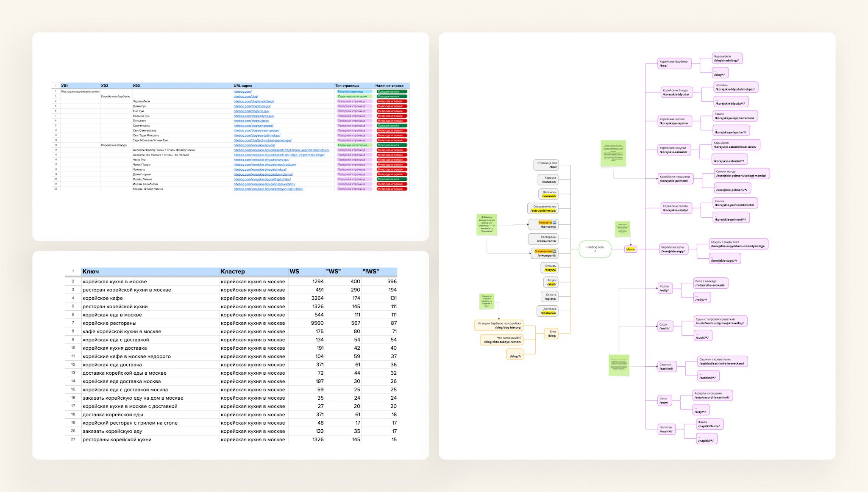
Task: Click the 'Контакты /kontakty/' node
Action: 544,224
